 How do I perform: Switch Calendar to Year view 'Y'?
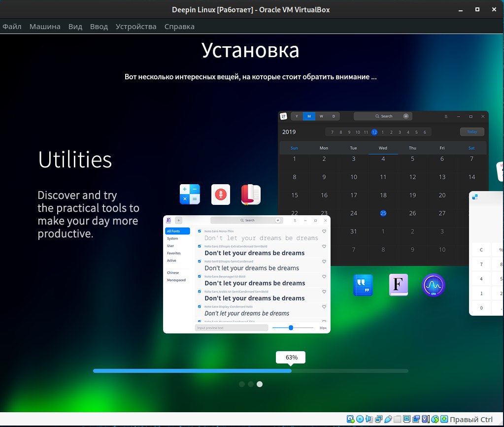click(297, 116)
